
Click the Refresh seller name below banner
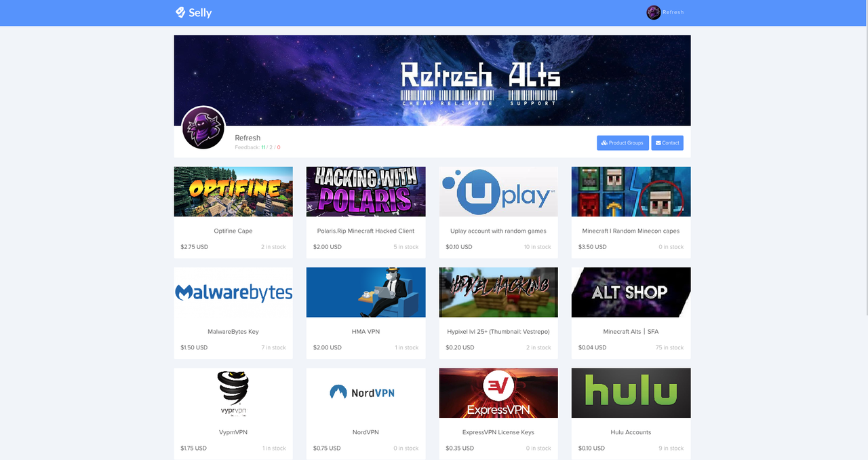[x=248, y=138]
